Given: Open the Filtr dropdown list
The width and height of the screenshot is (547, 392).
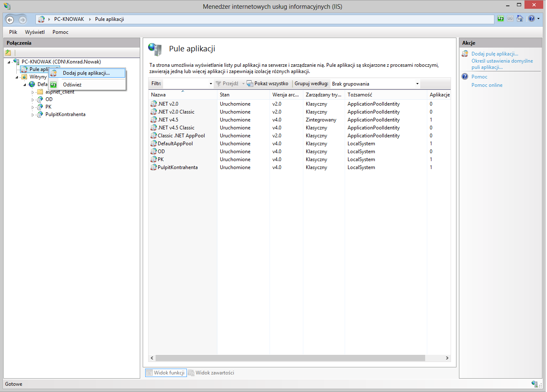Looking at the screenshot, I should (x=211, y=84).
